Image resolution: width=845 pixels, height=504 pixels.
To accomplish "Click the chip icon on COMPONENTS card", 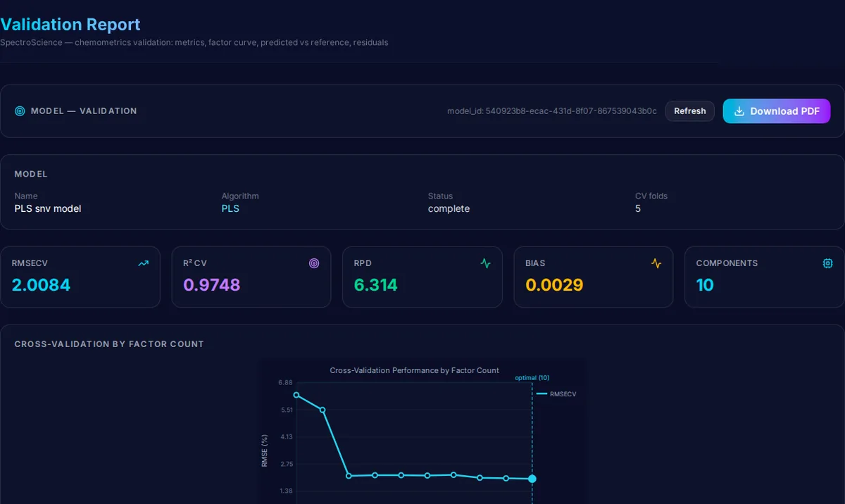I will tap(827, 263).
